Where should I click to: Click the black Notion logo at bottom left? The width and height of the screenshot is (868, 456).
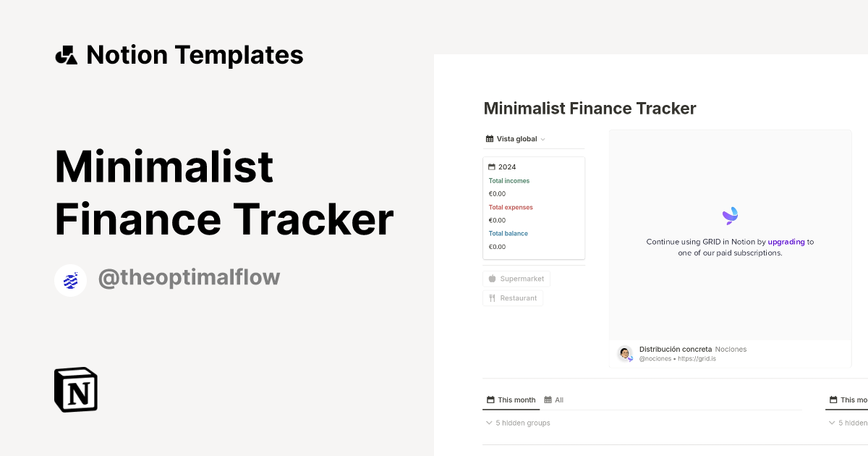[75, 389]
